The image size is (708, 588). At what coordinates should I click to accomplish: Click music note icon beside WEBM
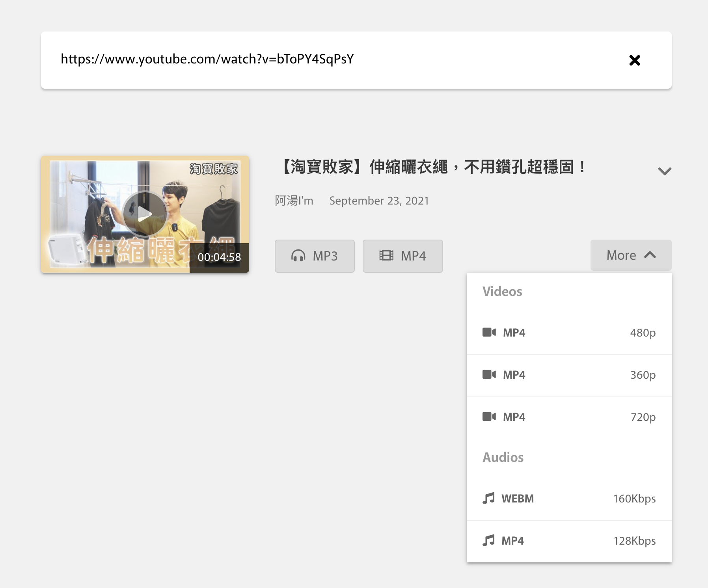coord(488,498)
